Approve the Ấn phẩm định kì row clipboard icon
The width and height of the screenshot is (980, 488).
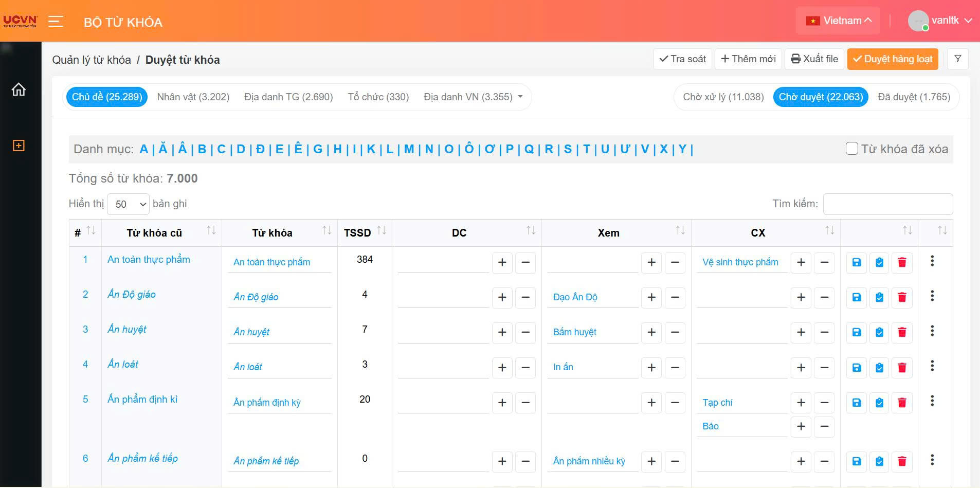879,403
